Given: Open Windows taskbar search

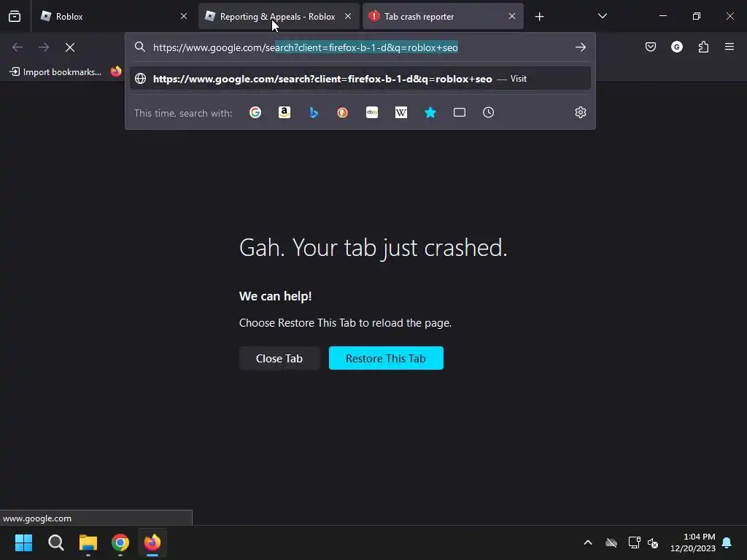Looking at the screenshot, I should pyautogui.click(x=55, y=542).
